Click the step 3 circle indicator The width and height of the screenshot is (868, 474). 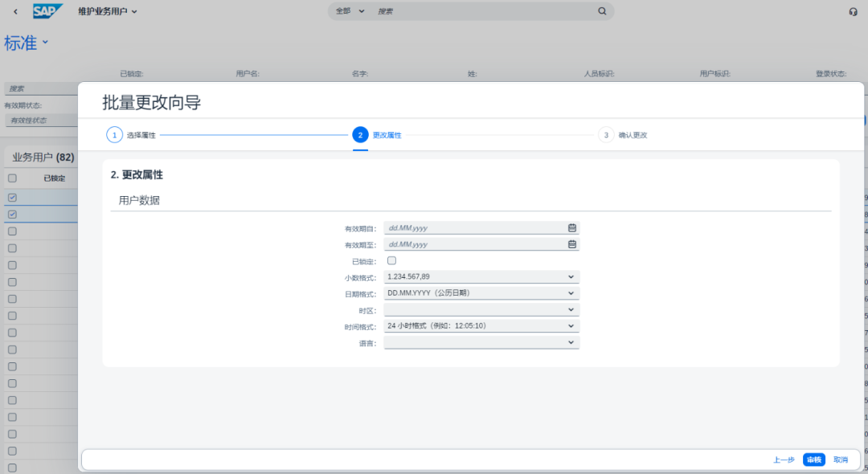point(607,134)
